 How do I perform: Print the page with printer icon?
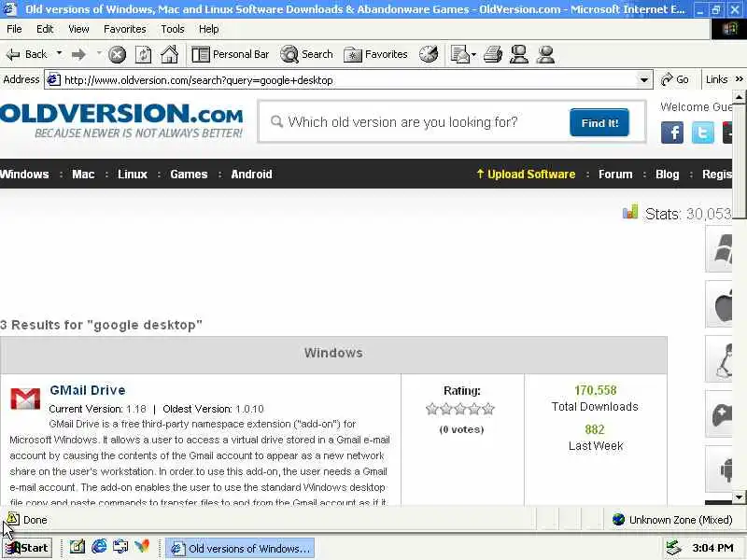pyautogui.click(x=493, y=54)
